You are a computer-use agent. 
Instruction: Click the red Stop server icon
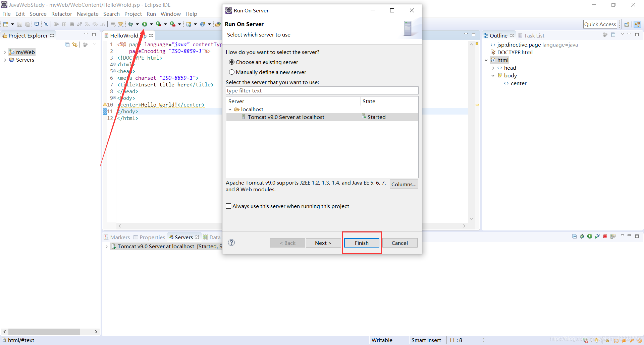tap(605, 236)
